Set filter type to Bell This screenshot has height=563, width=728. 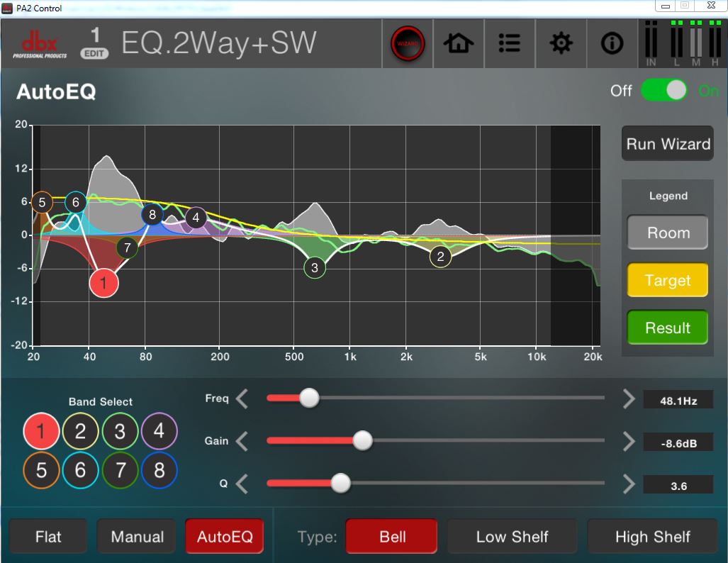(392, 537)
